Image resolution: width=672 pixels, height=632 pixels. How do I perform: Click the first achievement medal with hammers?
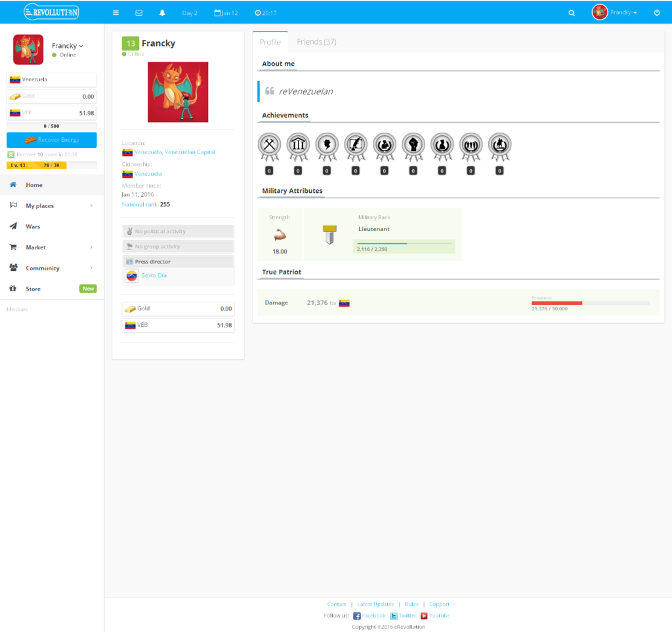(x=269, y=144)
